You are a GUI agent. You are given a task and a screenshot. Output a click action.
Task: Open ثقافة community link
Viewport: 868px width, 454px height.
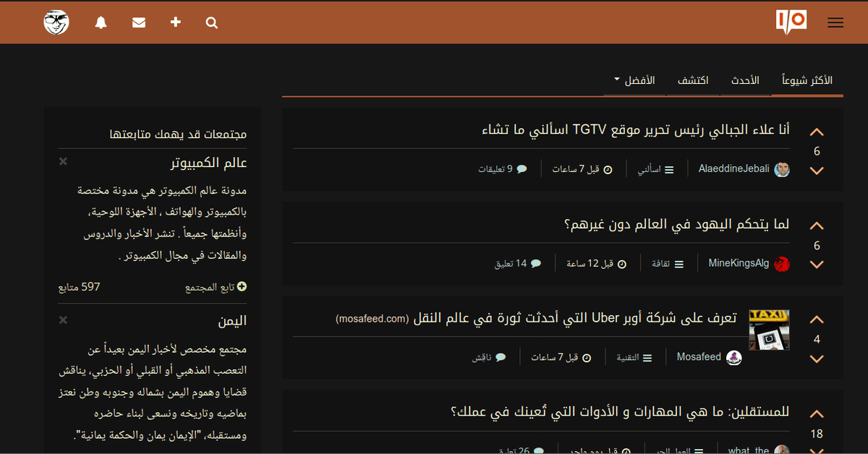tap(668, 263)
